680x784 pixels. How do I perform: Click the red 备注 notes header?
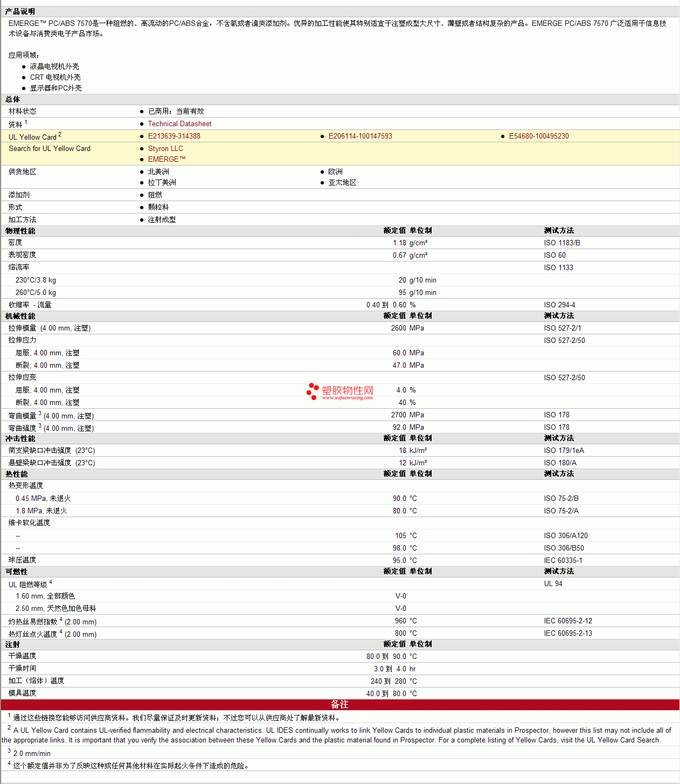(x=340, y=705)
